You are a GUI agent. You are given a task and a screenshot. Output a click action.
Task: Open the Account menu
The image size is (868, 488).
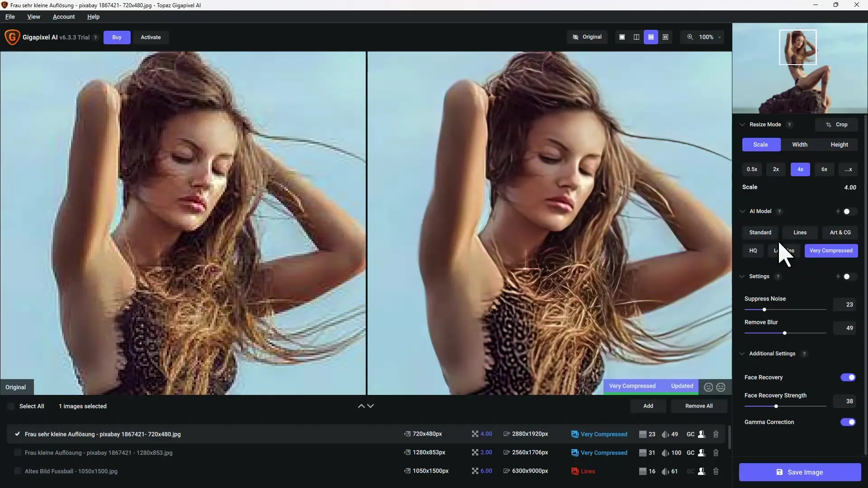[x=64, y=16]
